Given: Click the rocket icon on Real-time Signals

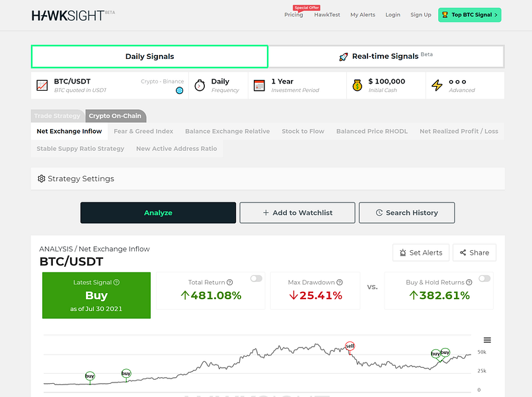Looking at the screenshot, I should 344,56.
